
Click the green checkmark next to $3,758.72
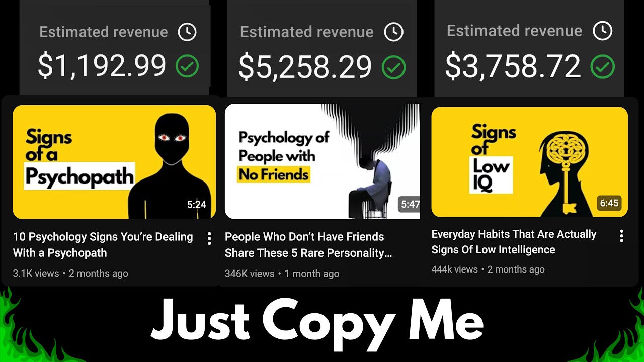(x=602, y=66)
